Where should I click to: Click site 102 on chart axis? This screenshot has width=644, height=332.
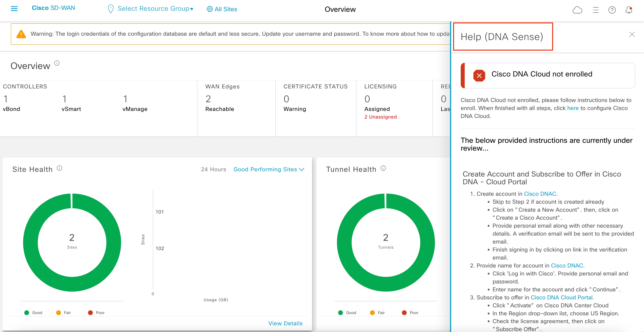click(x=160, y=248)
